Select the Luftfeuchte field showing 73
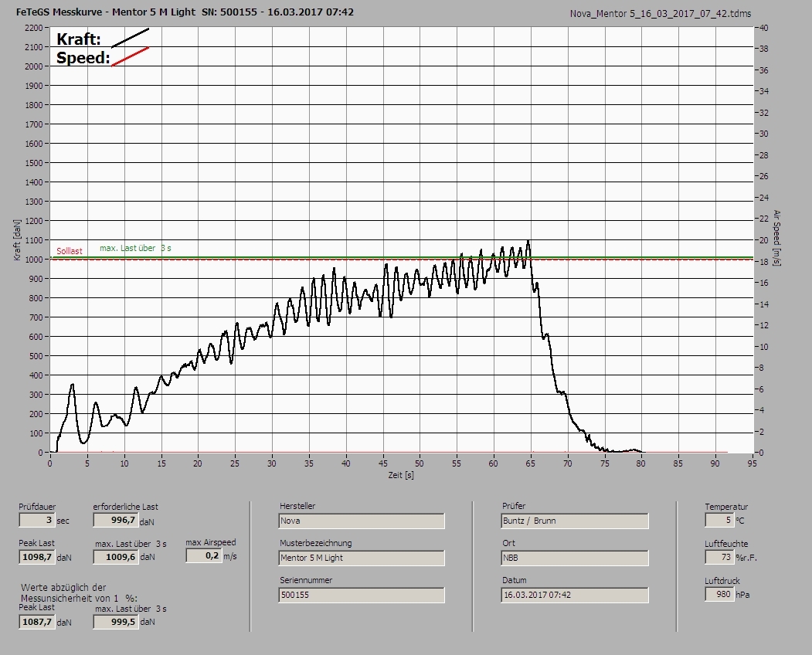The height and width of the screenshot is (655, 812). point(719,557)
